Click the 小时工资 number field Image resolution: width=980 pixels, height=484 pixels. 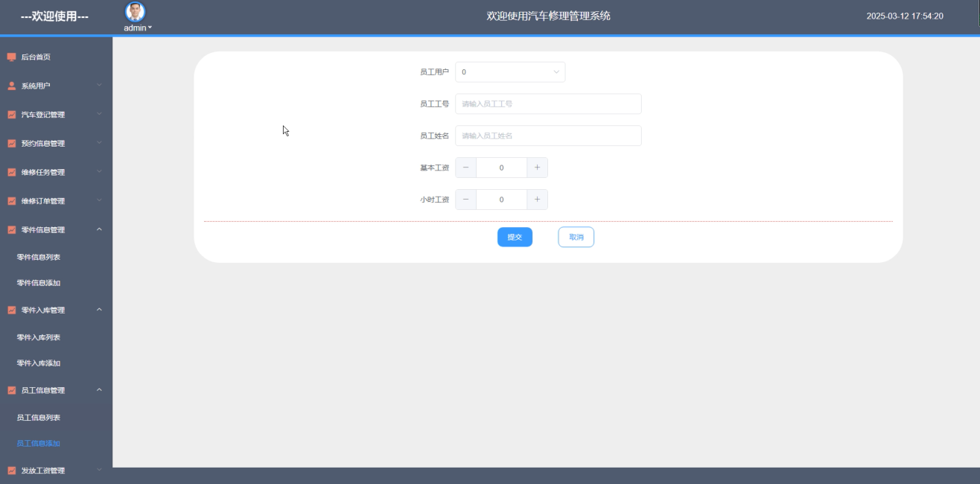501,200
